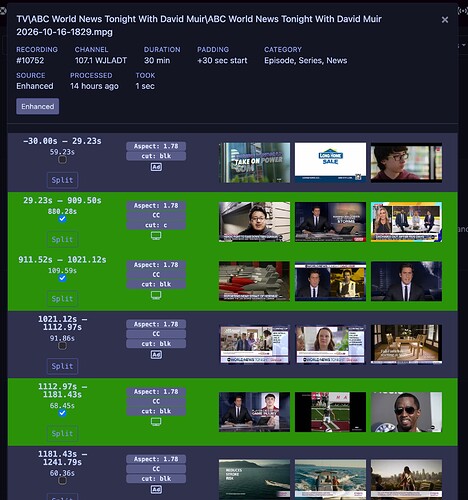This screenshot has height=500, width=468.
Task: Open the REDUCES STROKE RISK thumbnail
Action: [254, 479]
